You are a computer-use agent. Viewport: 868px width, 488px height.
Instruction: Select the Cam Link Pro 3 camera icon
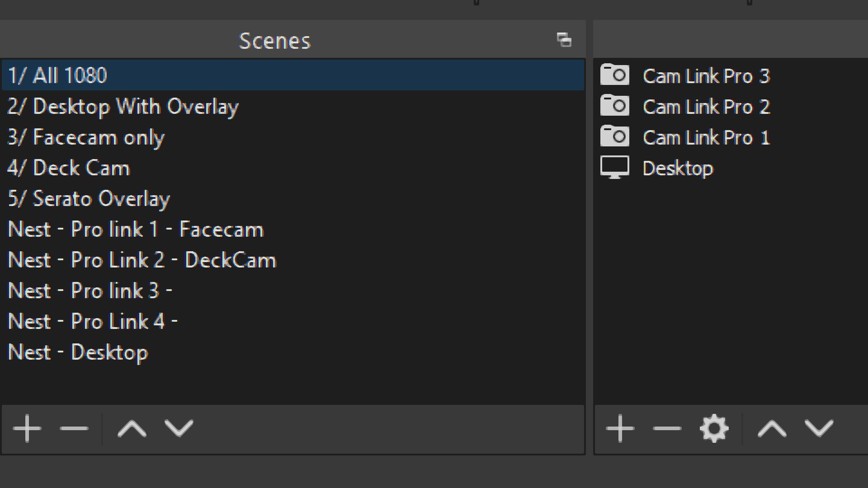pos(614,75)
